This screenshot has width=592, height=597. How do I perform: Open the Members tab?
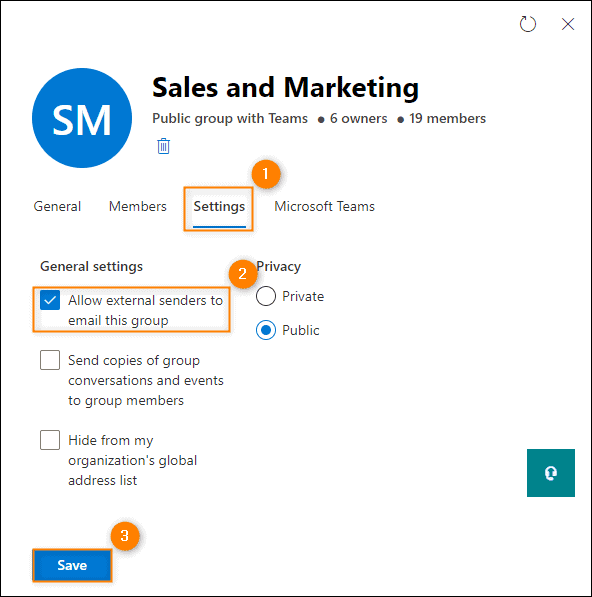[137, 206]
